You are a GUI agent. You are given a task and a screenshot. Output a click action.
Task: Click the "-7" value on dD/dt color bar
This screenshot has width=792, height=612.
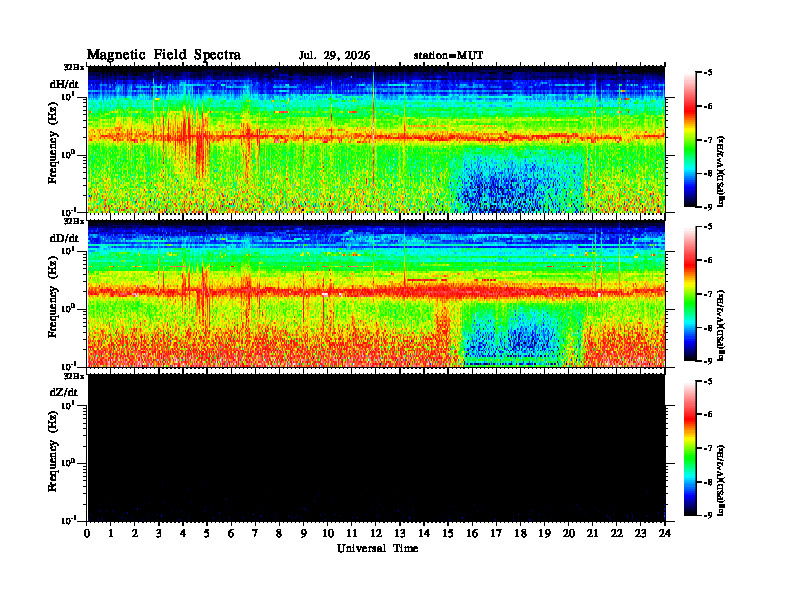(707, 294)
